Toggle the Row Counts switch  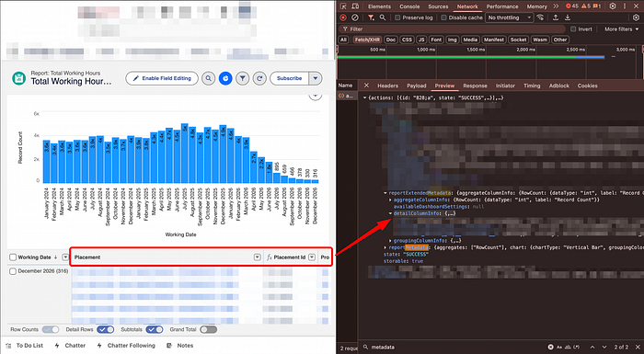[51, 330]
